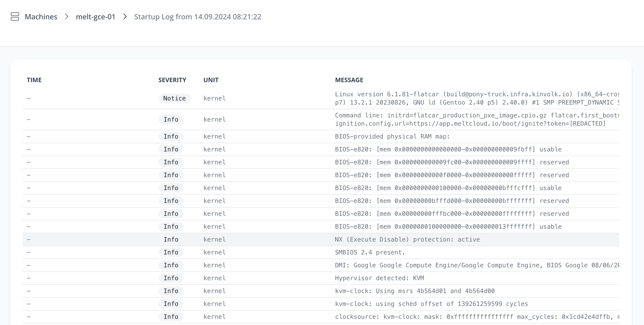Image resolution: width=644 pixels, height=325 pixels.
Task: Click the MESSAGE column header
Action: (x=349, y=80)
